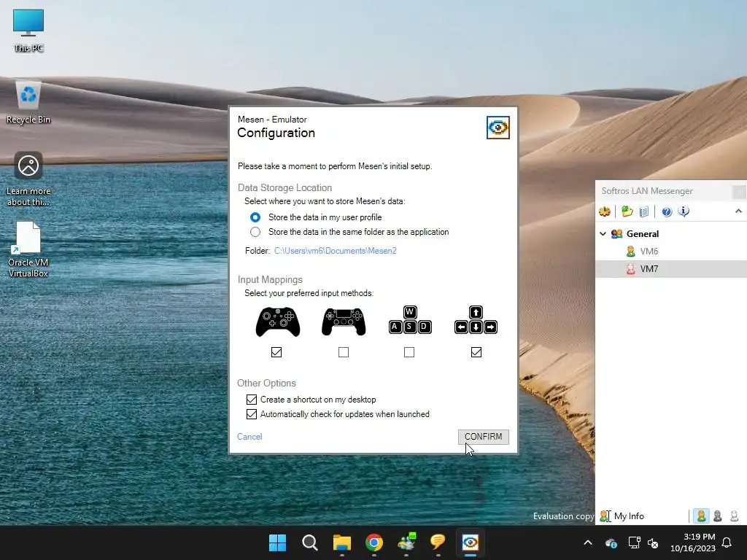Click the Mesen taskbar icon
This screenshot has height=560, width=747.
coord(471,542)
